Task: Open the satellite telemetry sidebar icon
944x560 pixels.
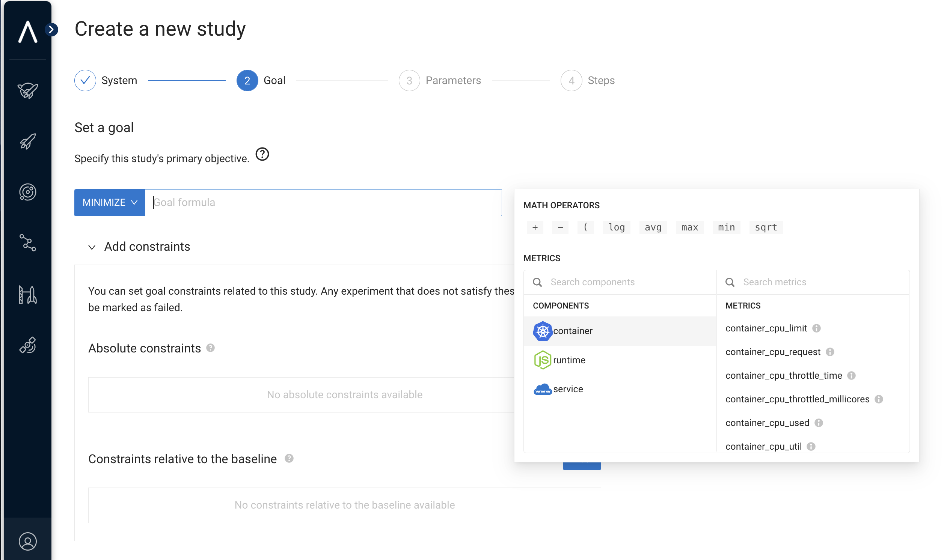Action: 27,345
